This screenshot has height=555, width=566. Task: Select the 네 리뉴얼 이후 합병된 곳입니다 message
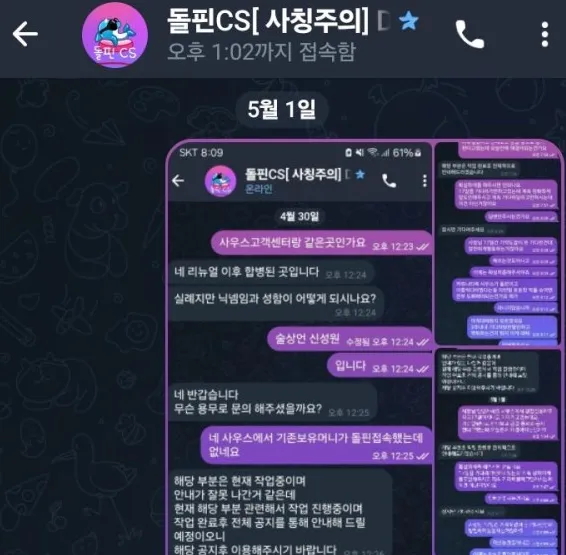(x=271, y=272)
